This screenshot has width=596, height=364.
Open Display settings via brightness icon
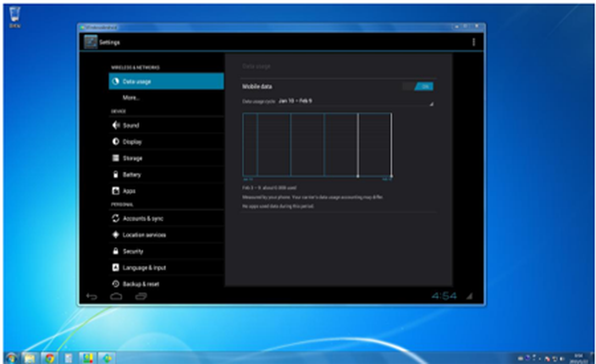pyautogui.click(x=115, y=142)
